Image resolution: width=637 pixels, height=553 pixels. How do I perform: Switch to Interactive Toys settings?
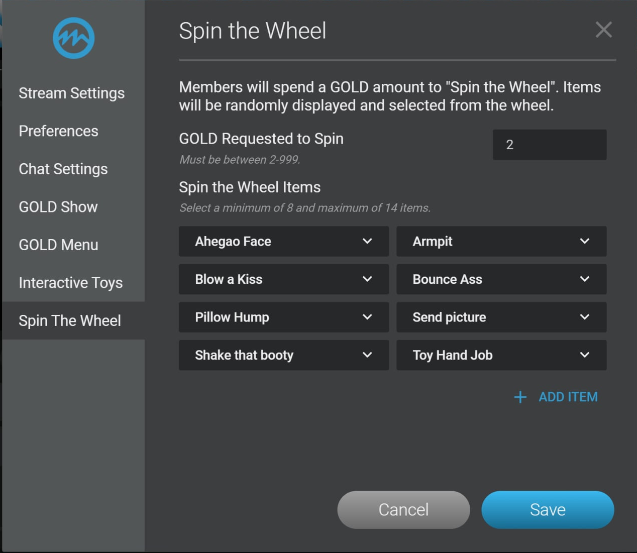tap(71, 283)
